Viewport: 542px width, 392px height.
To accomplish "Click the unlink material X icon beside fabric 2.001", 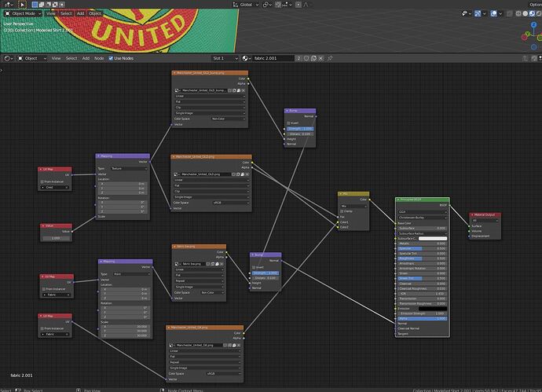I will coord(320,58).
